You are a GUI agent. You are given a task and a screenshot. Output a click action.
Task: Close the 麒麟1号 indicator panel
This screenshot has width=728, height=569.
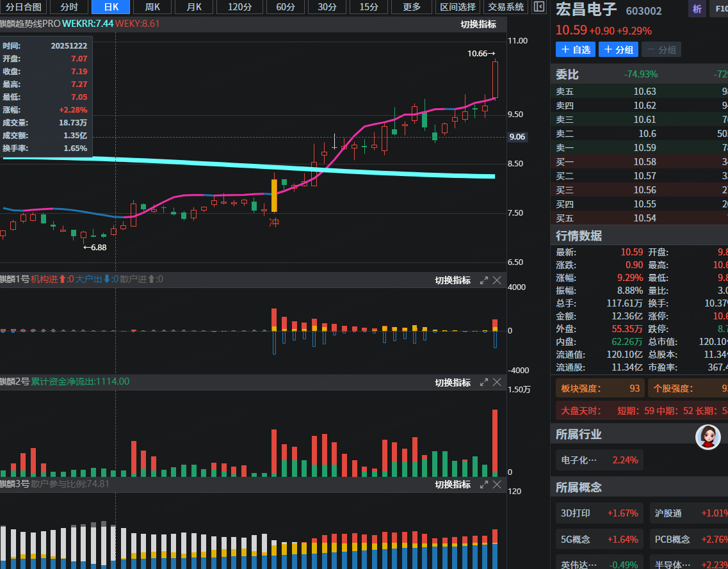[497, 280]
